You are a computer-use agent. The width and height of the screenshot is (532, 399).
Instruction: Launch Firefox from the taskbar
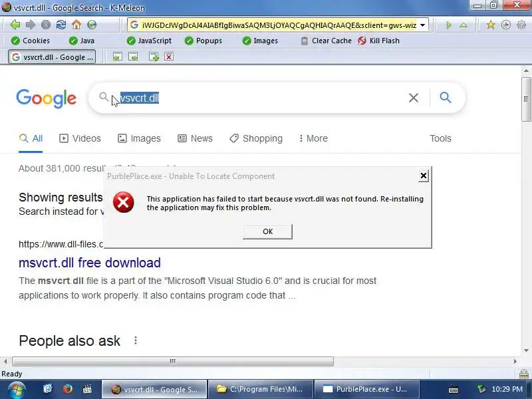[x=68, y=389]
